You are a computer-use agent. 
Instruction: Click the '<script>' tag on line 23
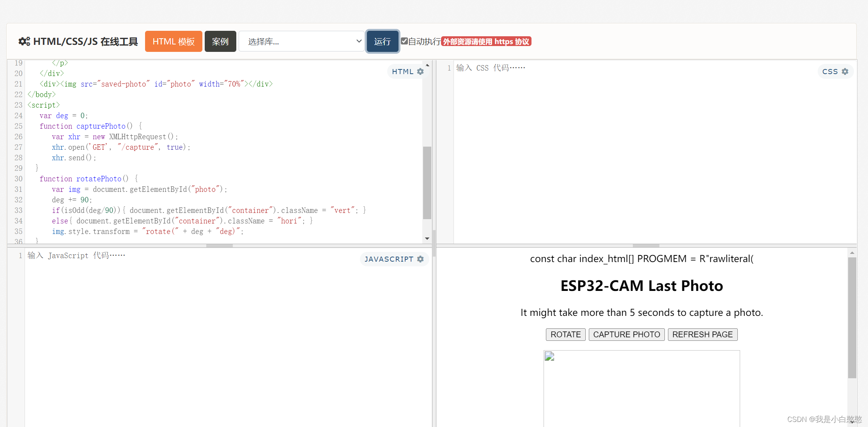tap(43, 105)
